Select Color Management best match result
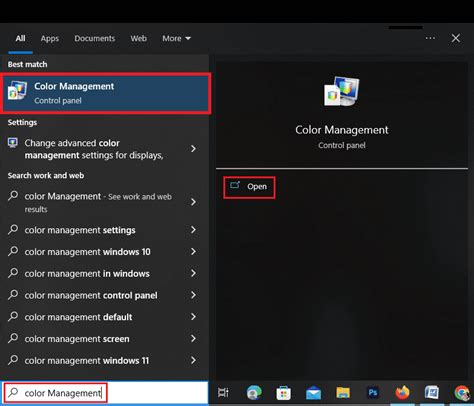Screen dimensions: 474x406 [x=105, y=93]
